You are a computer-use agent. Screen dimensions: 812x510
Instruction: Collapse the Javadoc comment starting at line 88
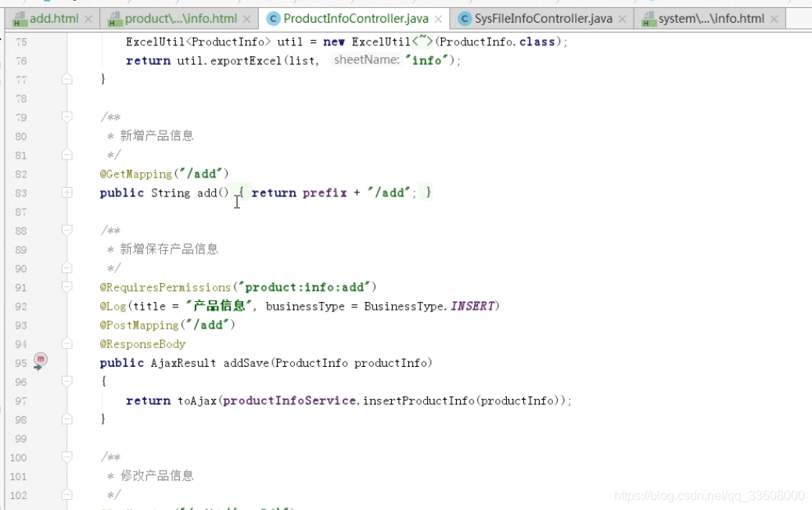[66, 230]
